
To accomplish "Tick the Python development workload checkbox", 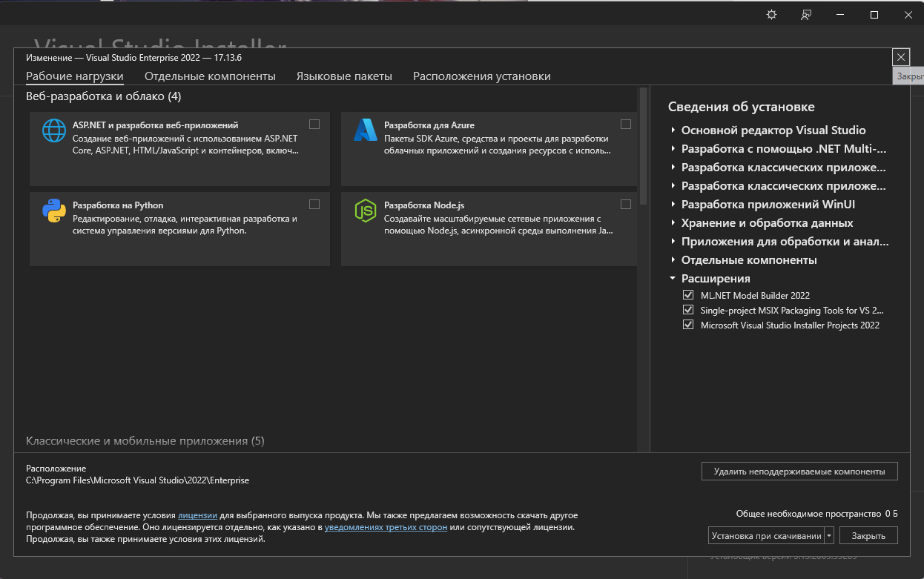I will [314, 205].
